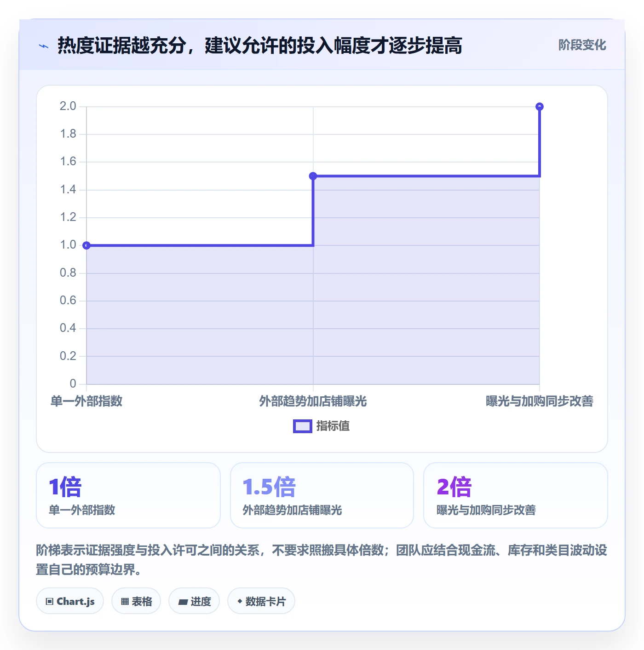Click the y-axis value 2.0

pos(68,106)
